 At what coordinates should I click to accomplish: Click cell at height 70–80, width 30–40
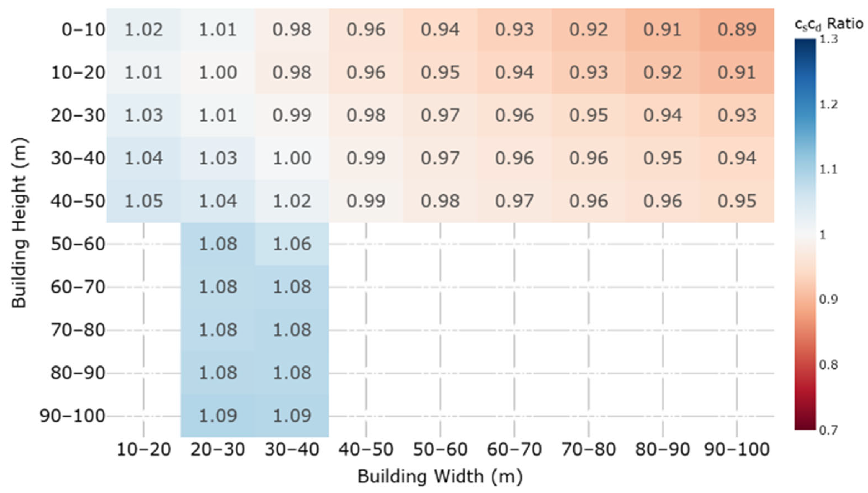[x=292, y=330]
